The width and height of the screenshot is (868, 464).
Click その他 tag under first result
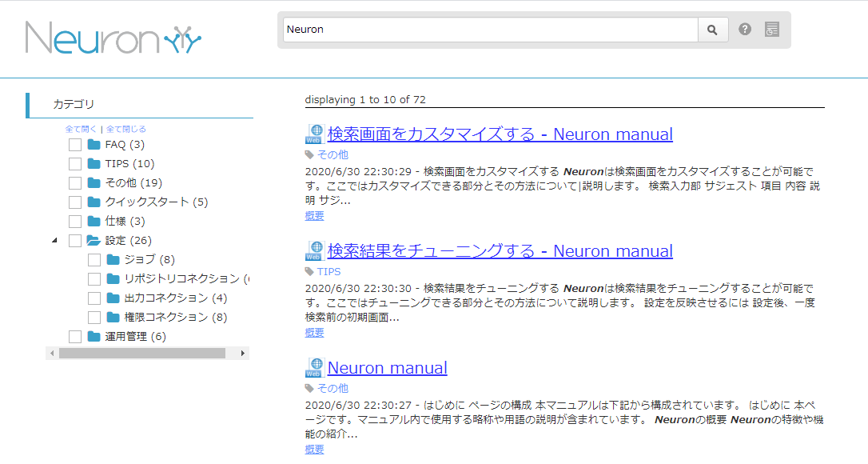332,154
